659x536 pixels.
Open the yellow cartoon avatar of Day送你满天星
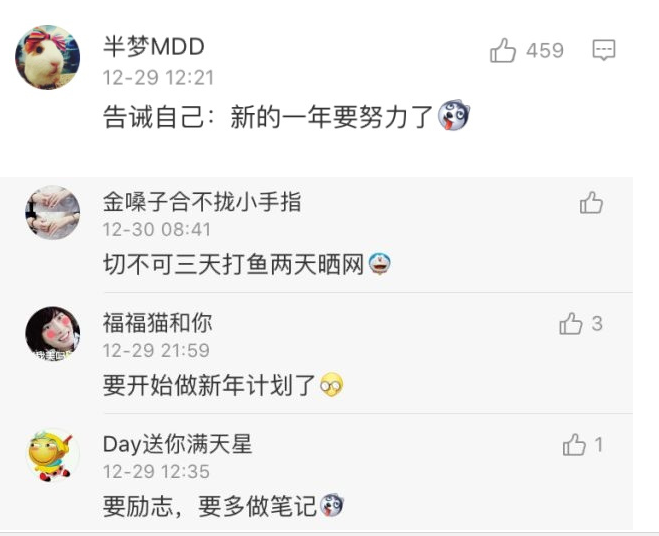[53, 455]
